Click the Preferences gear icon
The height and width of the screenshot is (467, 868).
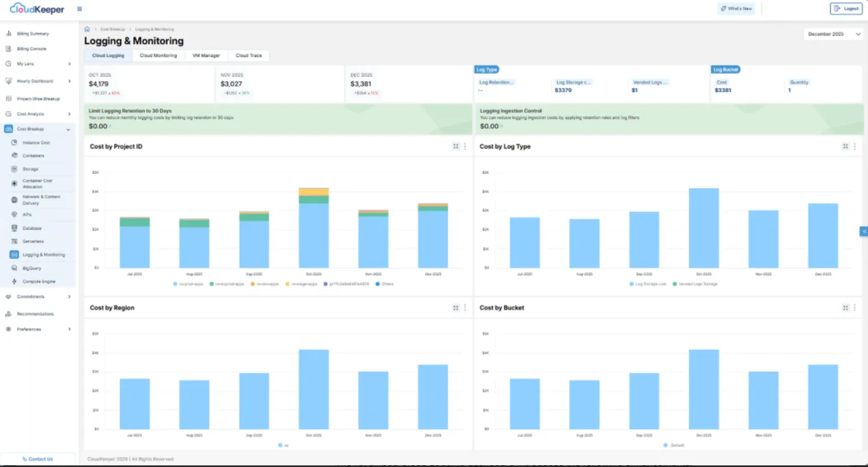pyautogui.click(x=9, y=329)
